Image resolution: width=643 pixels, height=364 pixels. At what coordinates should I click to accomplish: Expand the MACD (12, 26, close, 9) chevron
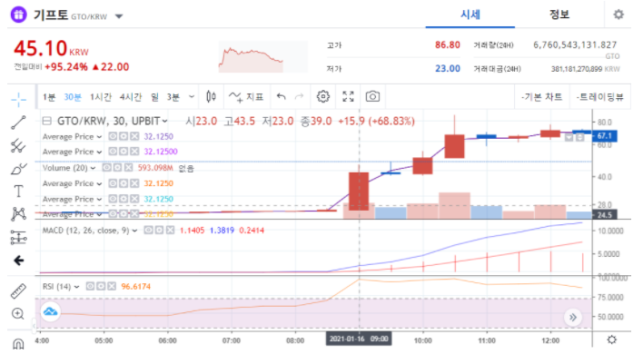(x=134, y=231)
